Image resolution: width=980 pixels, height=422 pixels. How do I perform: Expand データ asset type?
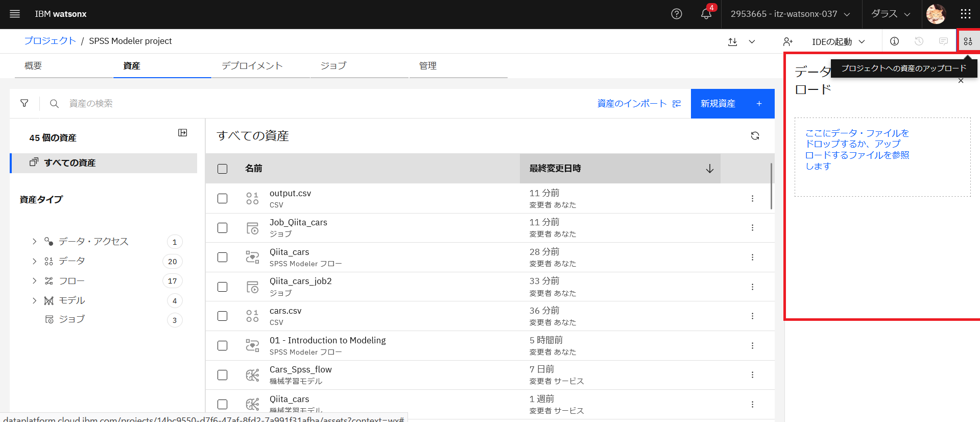(x=34, y=261)
